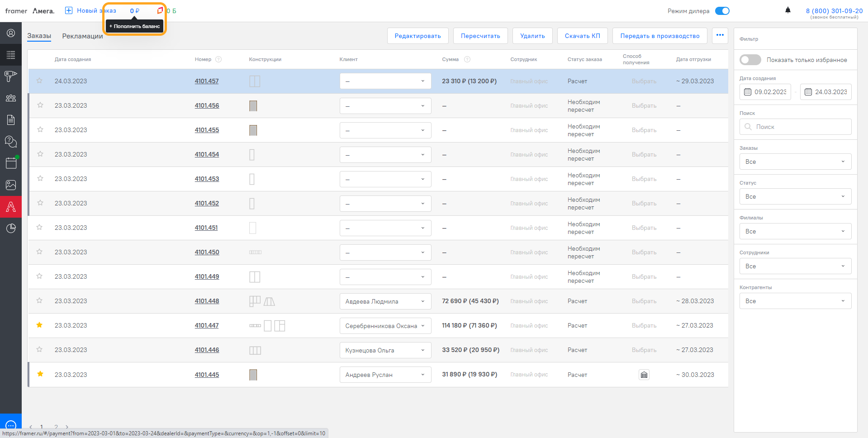
Task: Go to page 2 in pagination
Action: click(56, 427)
